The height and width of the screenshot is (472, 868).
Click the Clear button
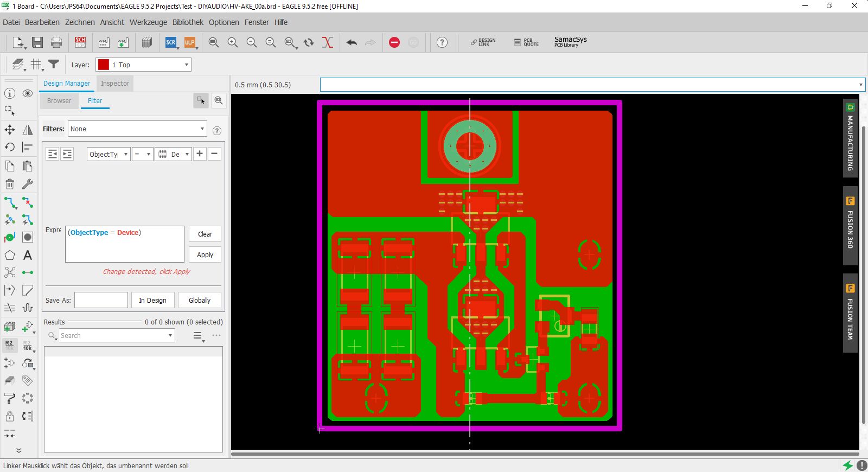(x=205, y=234)
